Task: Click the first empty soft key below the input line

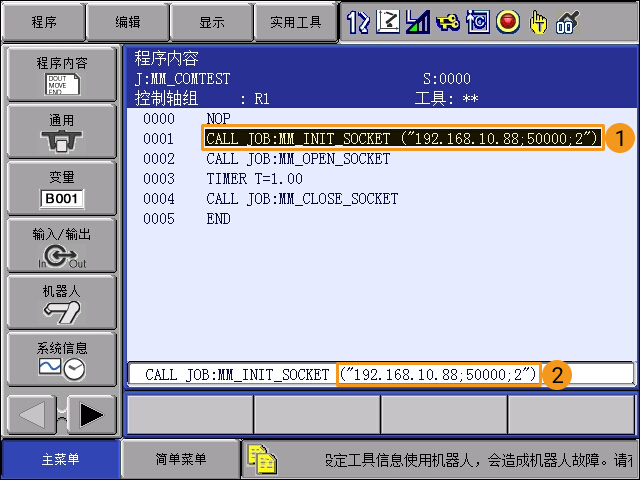Action: tap(190, 415)
